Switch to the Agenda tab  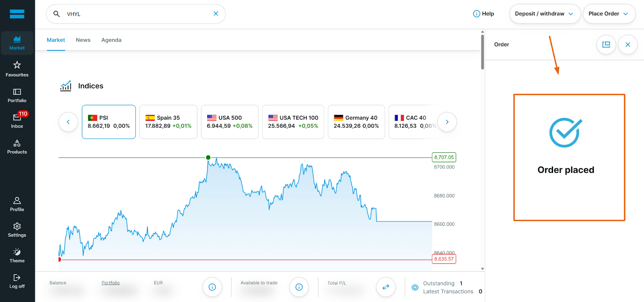point(111,40)
